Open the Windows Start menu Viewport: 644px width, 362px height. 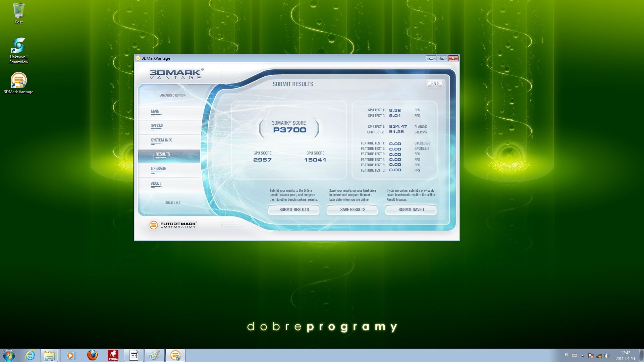tap(9, 355)
